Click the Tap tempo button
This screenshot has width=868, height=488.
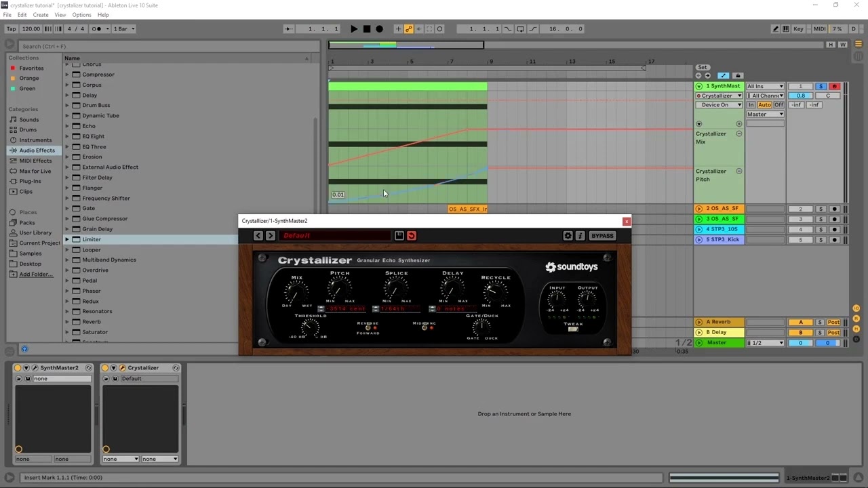(11, 28)
